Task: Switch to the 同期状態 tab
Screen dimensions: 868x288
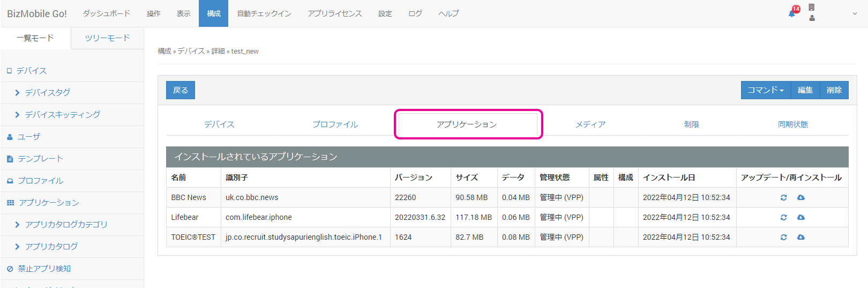Action: pos(792,124)
